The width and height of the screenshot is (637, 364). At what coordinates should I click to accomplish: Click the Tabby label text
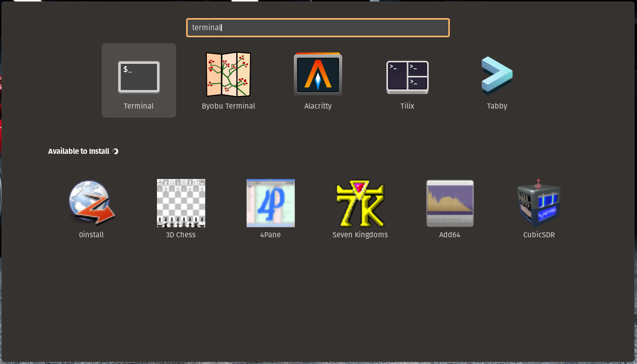[497, 106]
